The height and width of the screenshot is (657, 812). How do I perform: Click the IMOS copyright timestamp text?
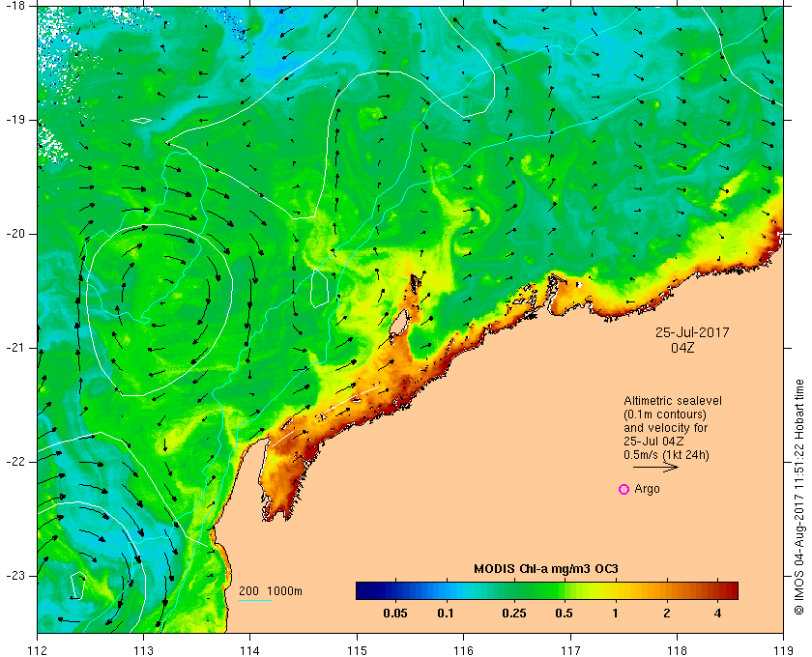tap(799, 498)
